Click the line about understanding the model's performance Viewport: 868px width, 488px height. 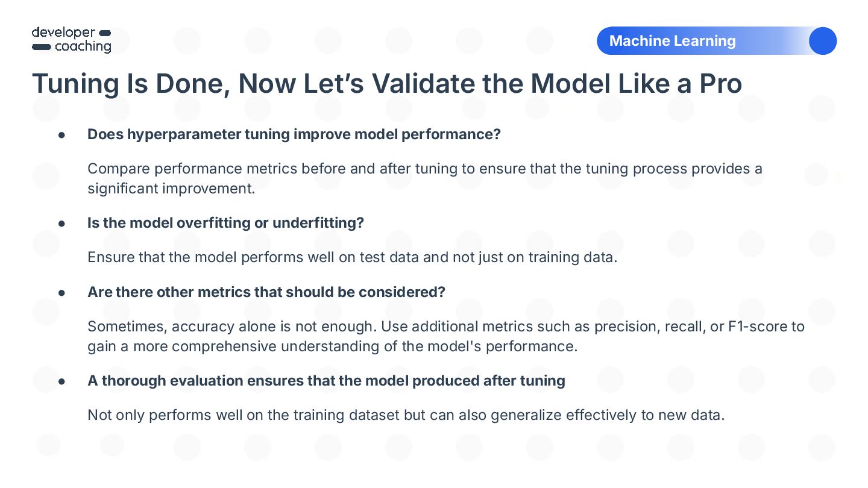[x=333, y=346]
